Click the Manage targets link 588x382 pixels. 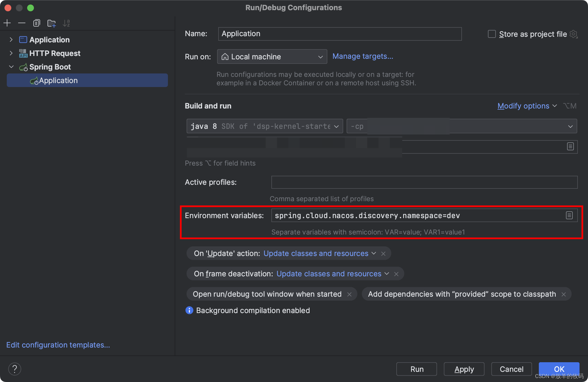[363, 56]
